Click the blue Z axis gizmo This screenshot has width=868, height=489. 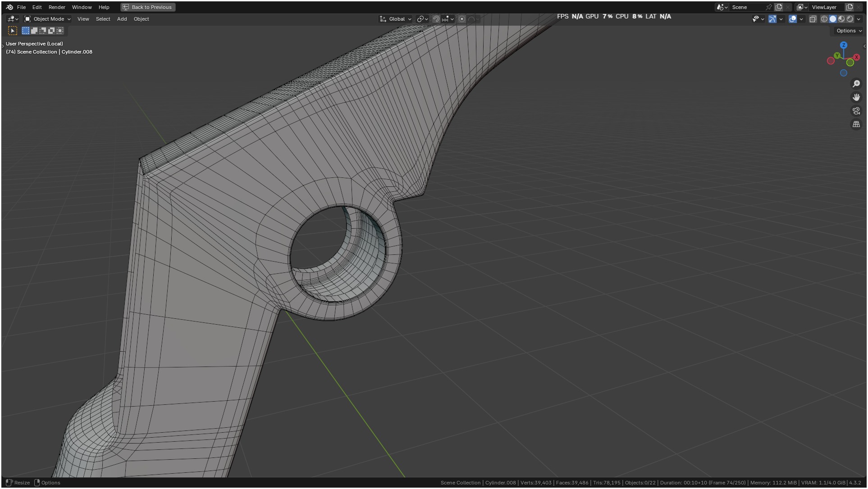[844, 45]
